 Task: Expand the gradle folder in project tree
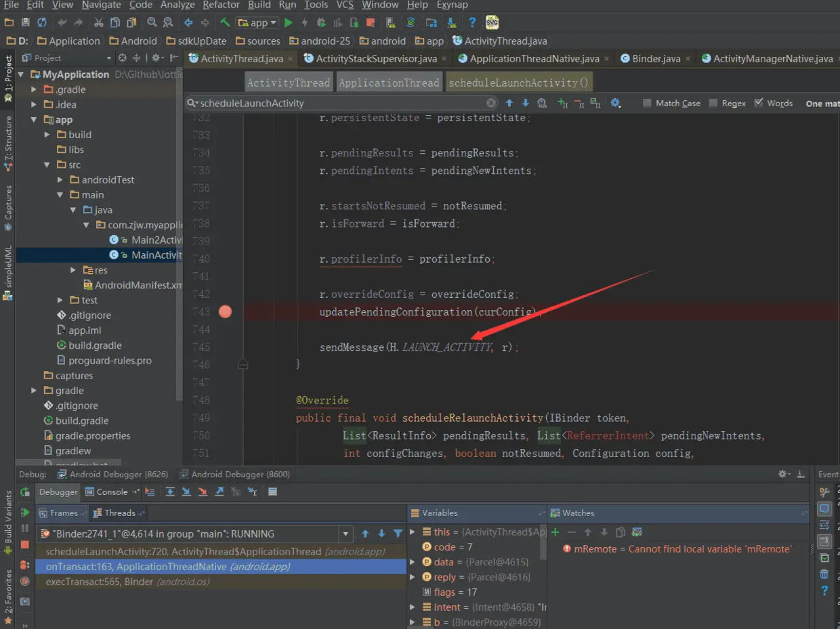tap(34, 391)
